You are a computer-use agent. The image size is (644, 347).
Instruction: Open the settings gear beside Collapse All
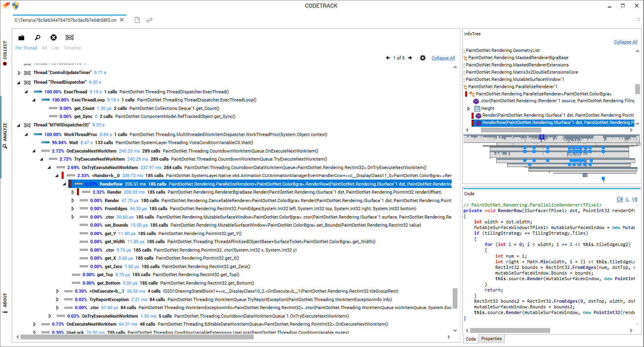coord(422,58)
